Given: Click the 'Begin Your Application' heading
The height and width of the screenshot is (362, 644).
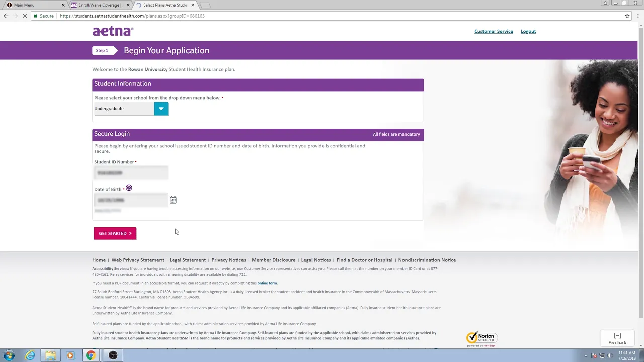Looking at the screenshot, I should tap(167, 50).
